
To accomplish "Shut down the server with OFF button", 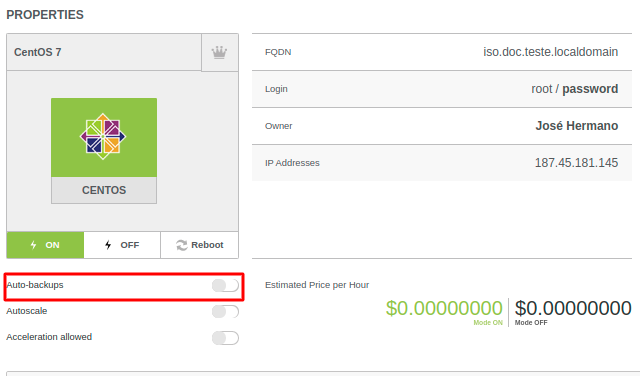I will (122, 245).
